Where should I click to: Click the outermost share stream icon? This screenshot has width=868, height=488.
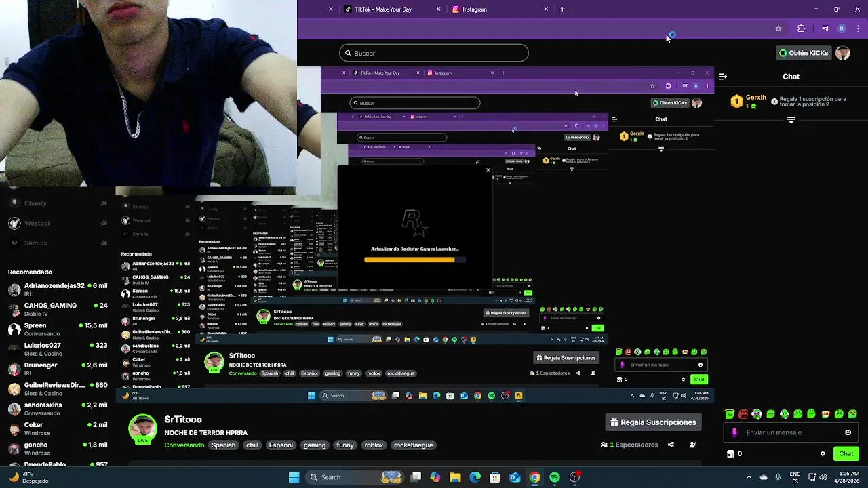point(671,445)
